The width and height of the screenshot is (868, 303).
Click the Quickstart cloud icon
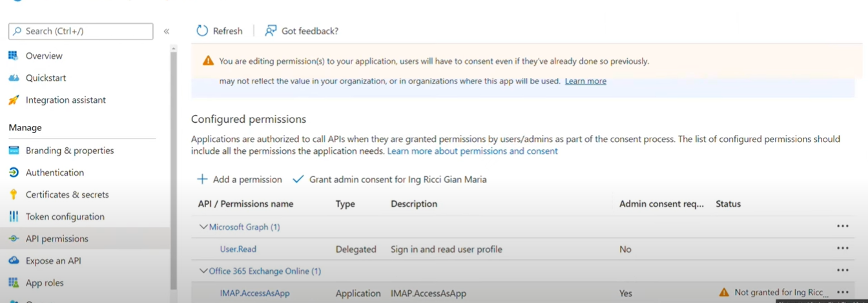pyautogui.click(x=14, y=78)
